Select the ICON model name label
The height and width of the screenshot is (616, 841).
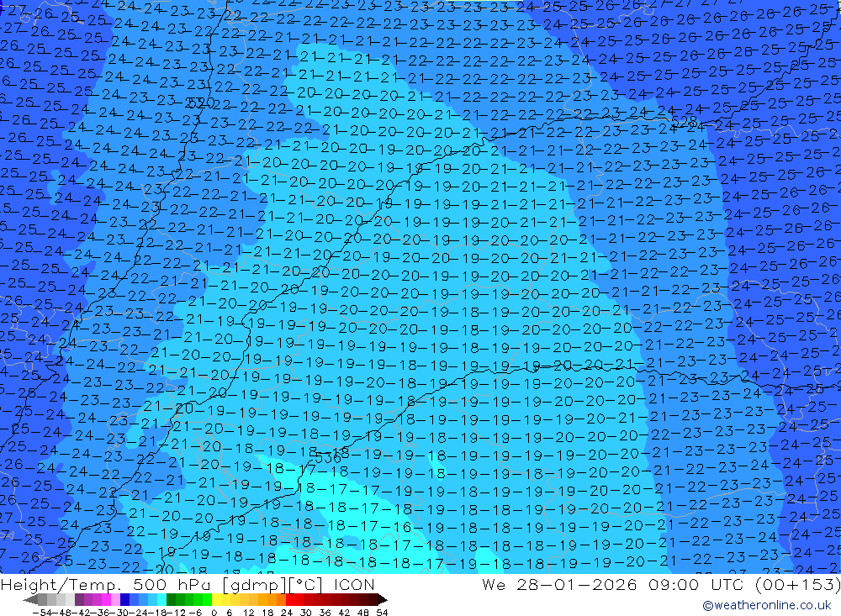coord(354,584)
